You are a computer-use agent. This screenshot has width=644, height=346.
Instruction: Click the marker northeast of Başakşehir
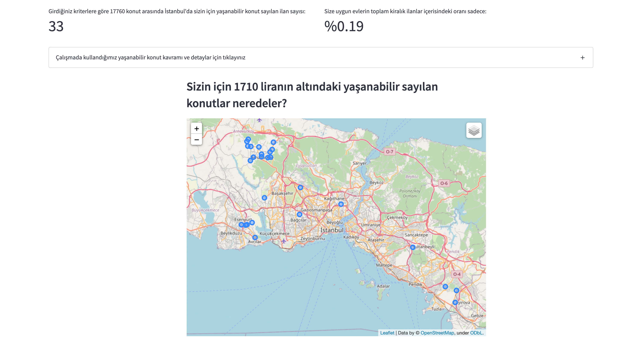tap(300, 187)
